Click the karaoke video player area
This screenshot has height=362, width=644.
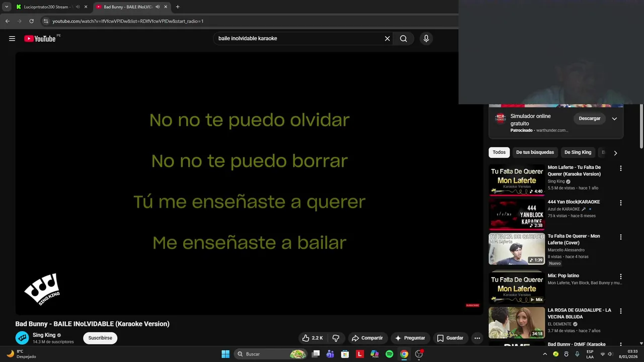249,184
